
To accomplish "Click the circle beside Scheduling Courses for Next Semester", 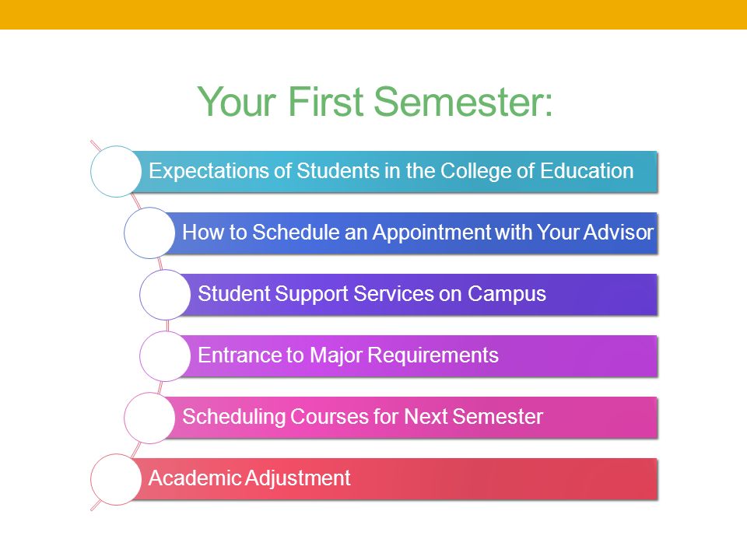I will pos(149,418).
